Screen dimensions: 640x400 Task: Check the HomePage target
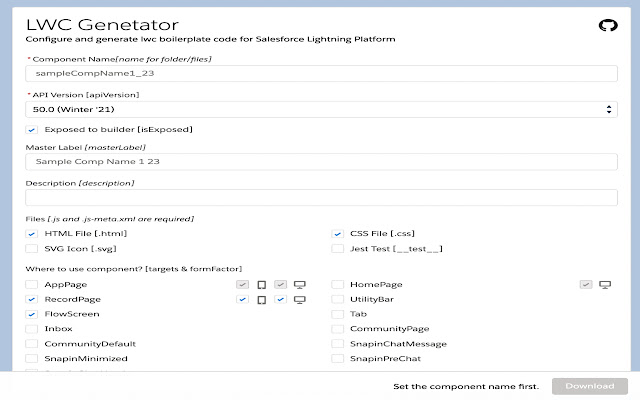pyautogui.click(x=337, y=284)
